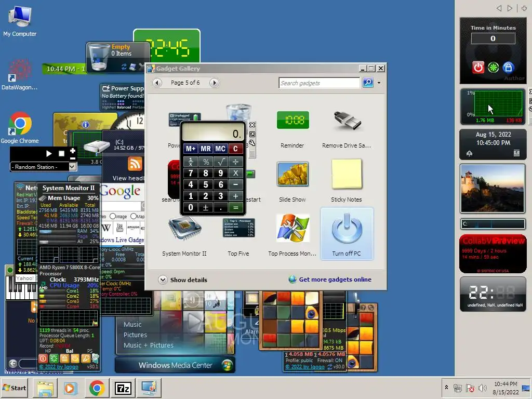The image size is (532, 399).
Task: Open search options dropdown arrow in Gadget Gallery
Action: (379, 83)
